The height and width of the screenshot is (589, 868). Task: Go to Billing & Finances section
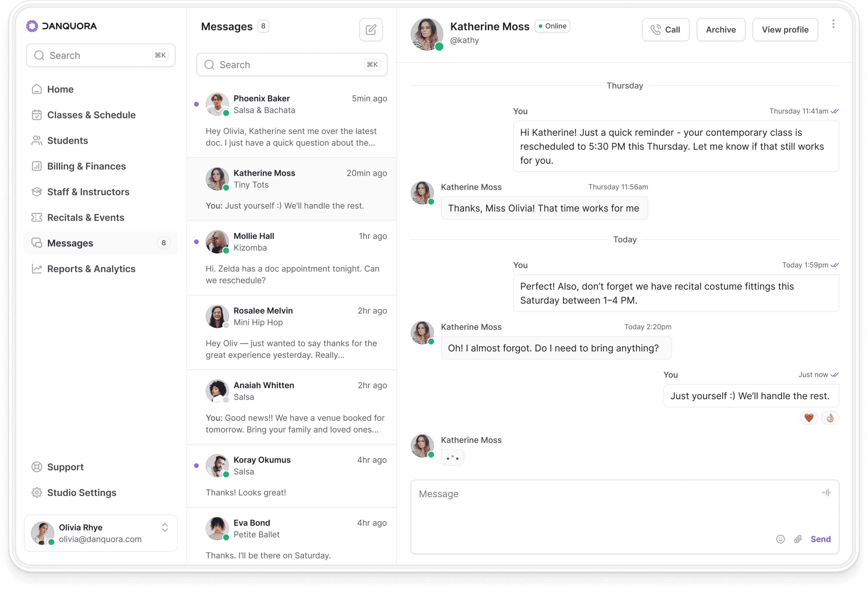coord(86,166)
